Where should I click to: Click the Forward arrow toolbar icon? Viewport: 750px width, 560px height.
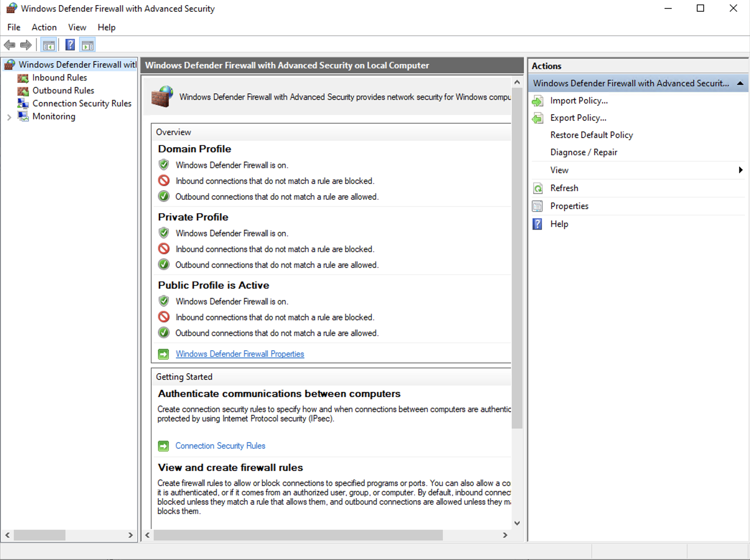coord(26,45)
